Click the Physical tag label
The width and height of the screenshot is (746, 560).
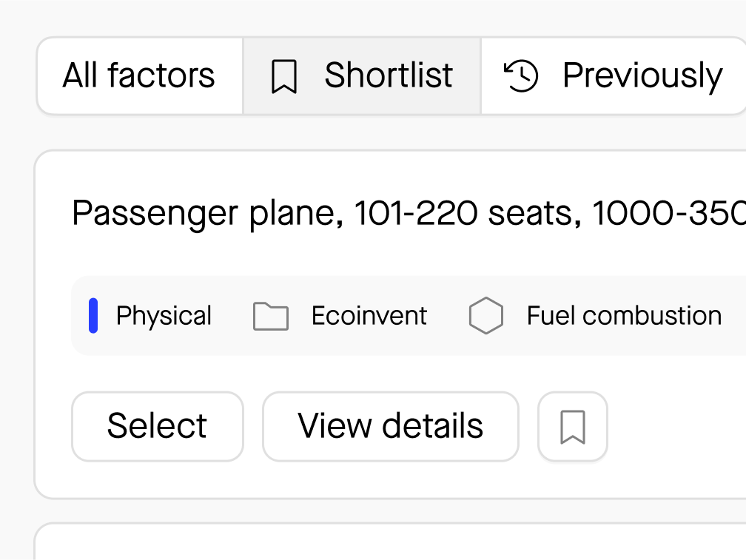[164, 316]
